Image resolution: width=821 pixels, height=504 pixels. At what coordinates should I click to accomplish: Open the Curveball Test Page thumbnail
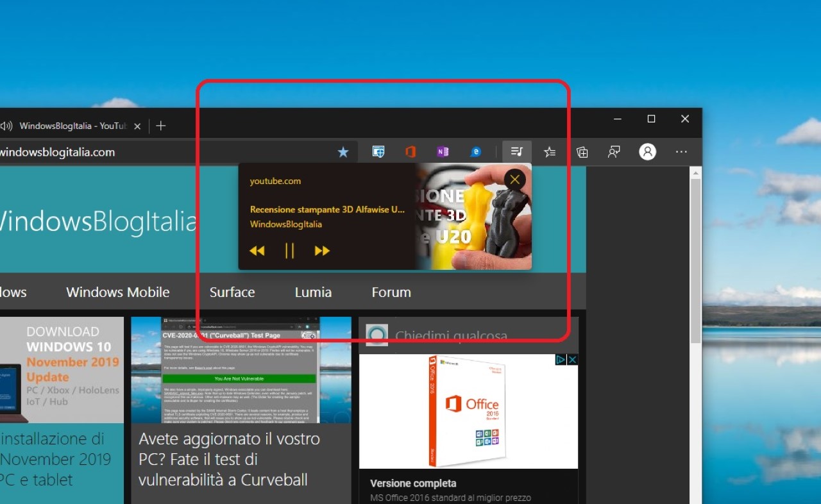241,369
